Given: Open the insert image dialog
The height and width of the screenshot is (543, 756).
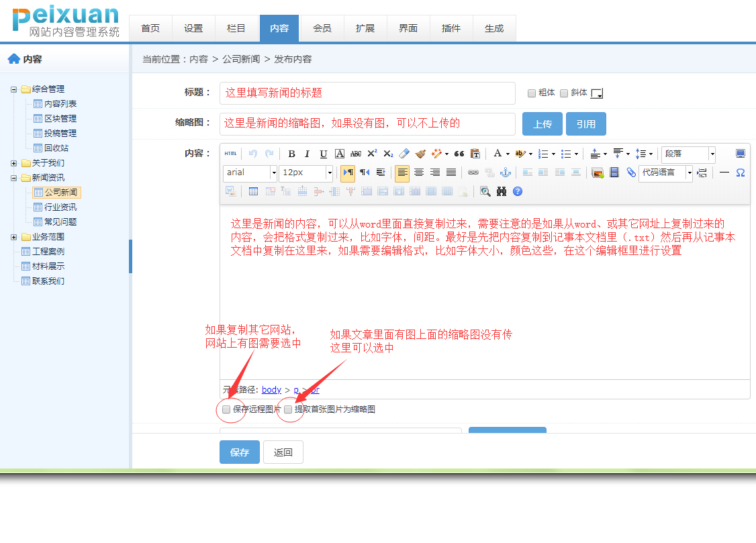Looking at the screenshot, I should [596, 172].
